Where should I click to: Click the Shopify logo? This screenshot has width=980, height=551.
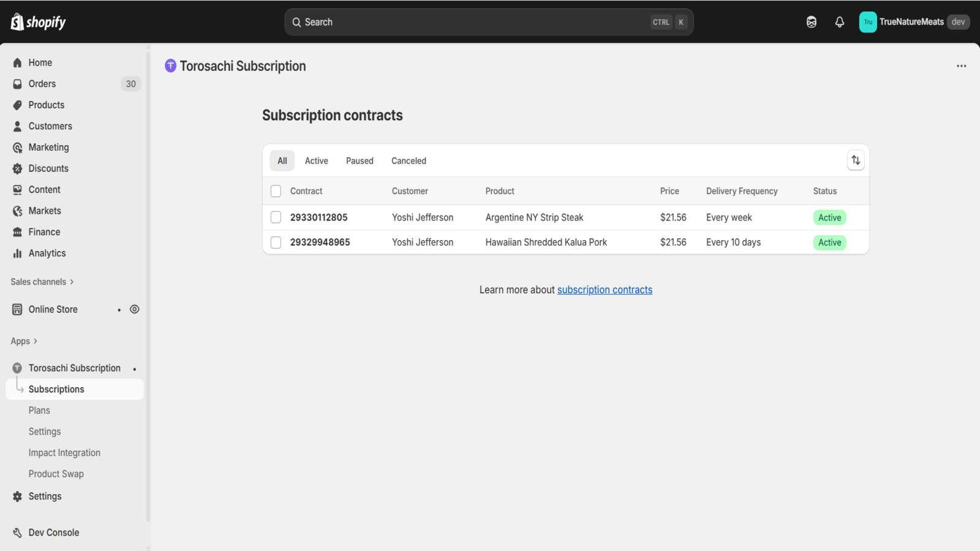tap(38, 22)
